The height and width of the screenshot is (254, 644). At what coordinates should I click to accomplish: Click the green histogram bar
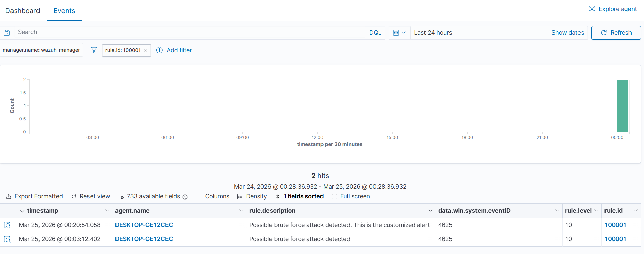(622, 105)
